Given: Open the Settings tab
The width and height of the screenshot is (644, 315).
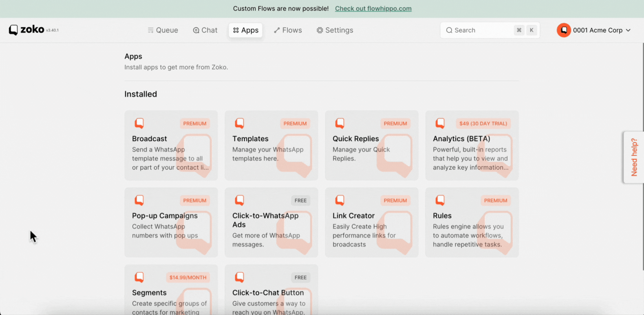Looking at the screenshot, I should [x=335, y=30].
